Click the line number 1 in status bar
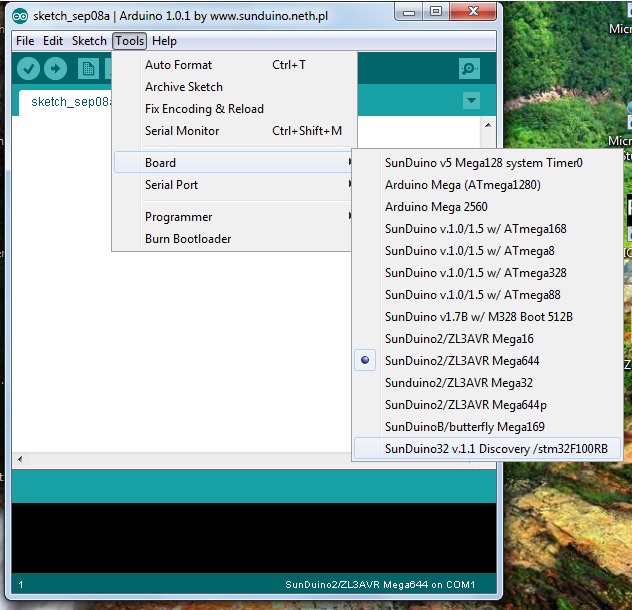 [x=21, y=585]
